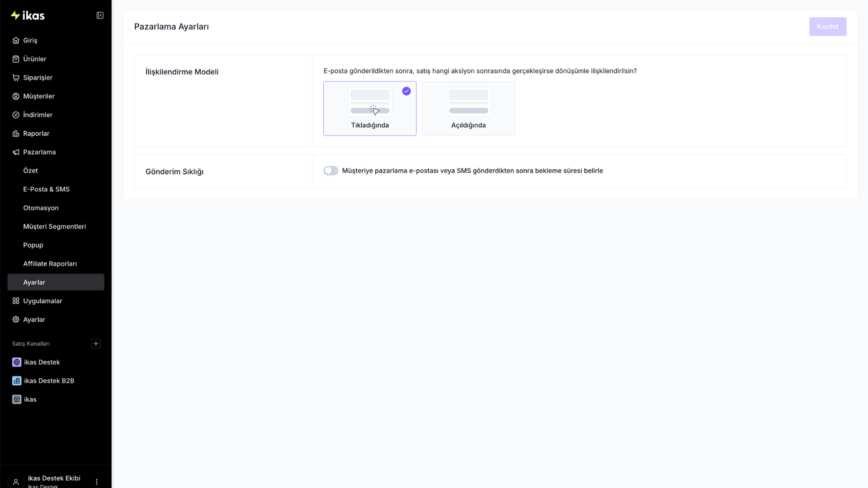Select the Tıkladığında attribution option

370,108
